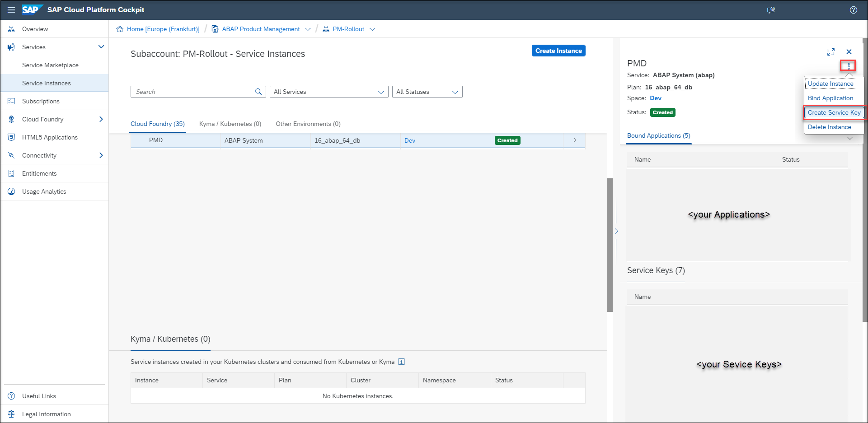The height and width of the screenshot is (423, 868).
Task: Click the 16_abap_64_db plan cell
Action: pos(356,140)
